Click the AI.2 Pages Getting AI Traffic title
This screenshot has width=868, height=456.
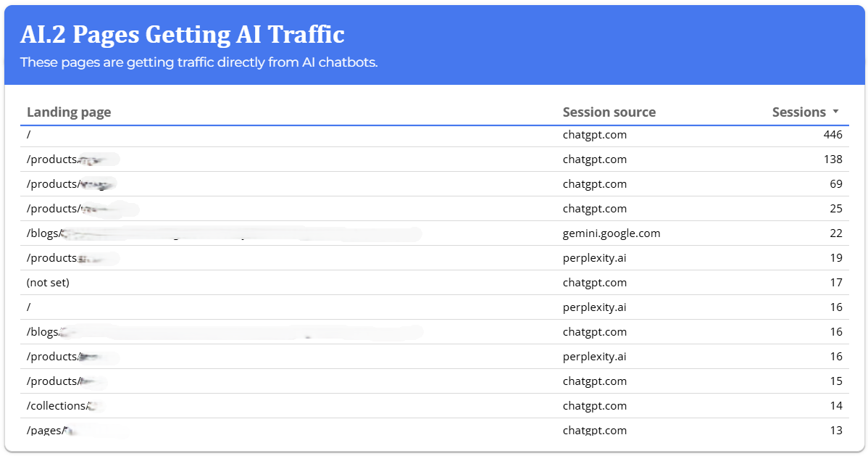pyautogui.click(x=182, y=34)
